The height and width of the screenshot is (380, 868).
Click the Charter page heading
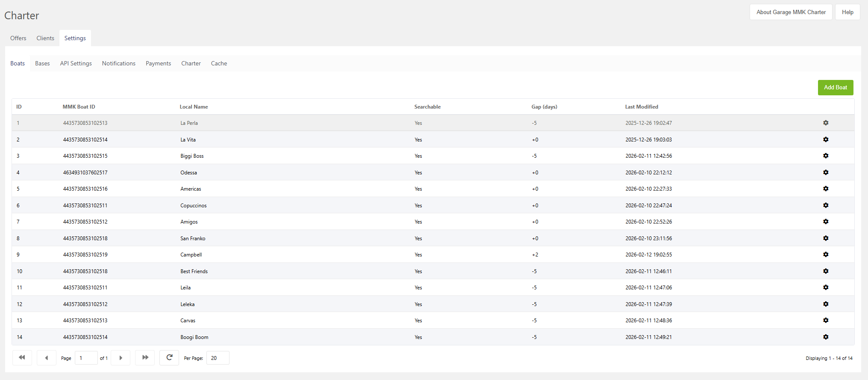22,16
